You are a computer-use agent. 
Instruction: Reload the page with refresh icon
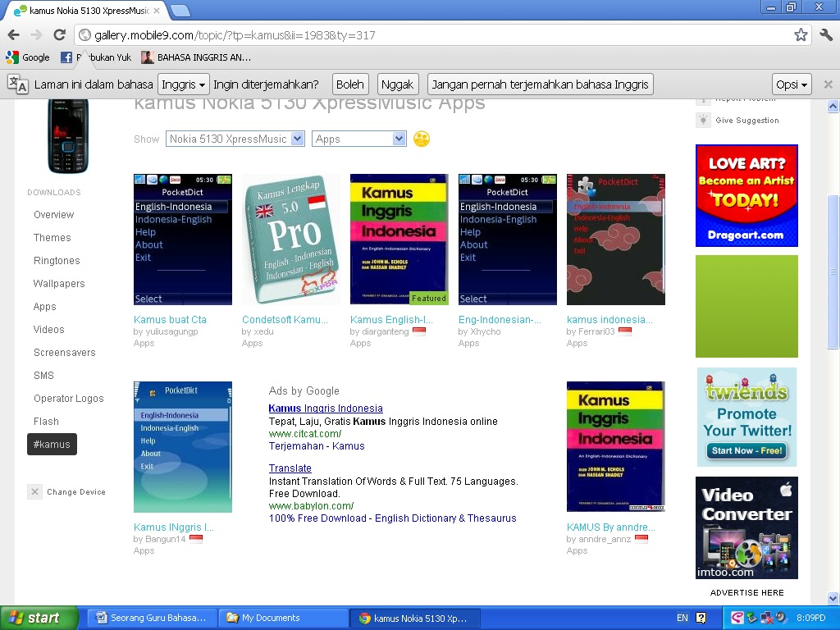[x=59, y=35]
